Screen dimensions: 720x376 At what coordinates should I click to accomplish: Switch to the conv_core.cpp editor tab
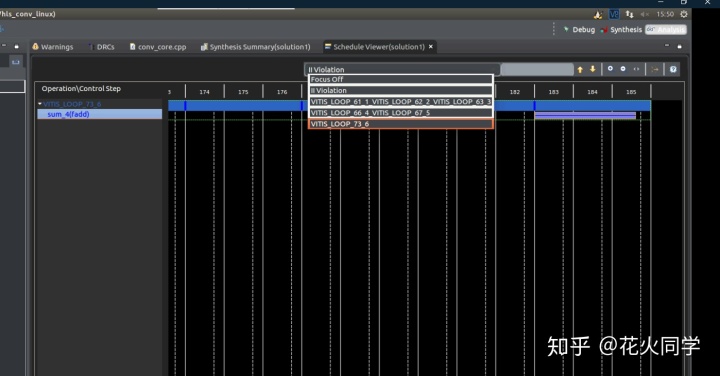tap(158, 47)
